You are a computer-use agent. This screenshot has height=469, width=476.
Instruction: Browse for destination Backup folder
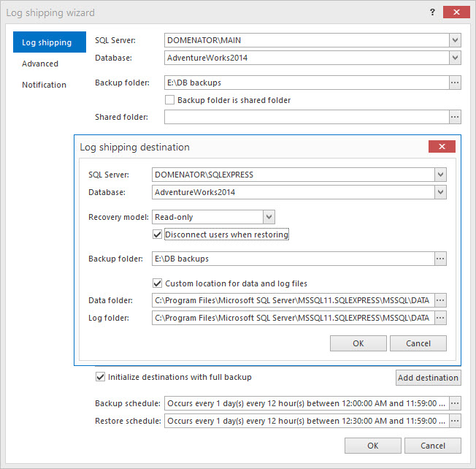[440, 259]
